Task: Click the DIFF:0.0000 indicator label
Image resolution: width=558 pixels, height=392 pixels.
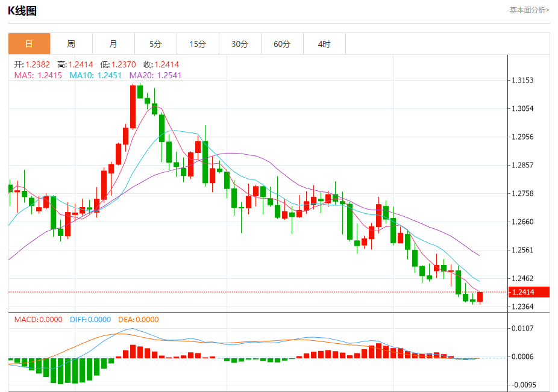Action: pyautogui.click(x=90, y=319)
